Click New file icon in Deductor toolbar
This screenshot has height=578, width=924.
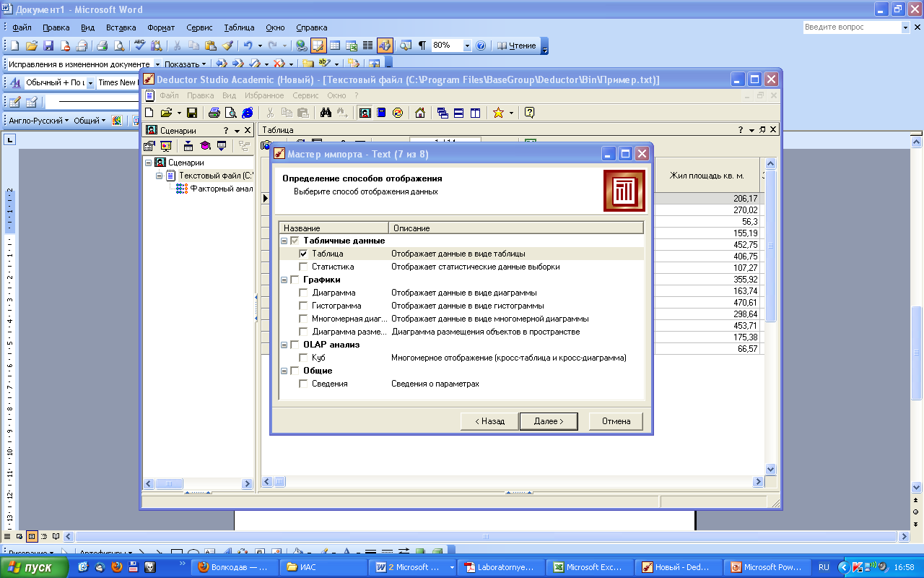[x=149, y=113]
